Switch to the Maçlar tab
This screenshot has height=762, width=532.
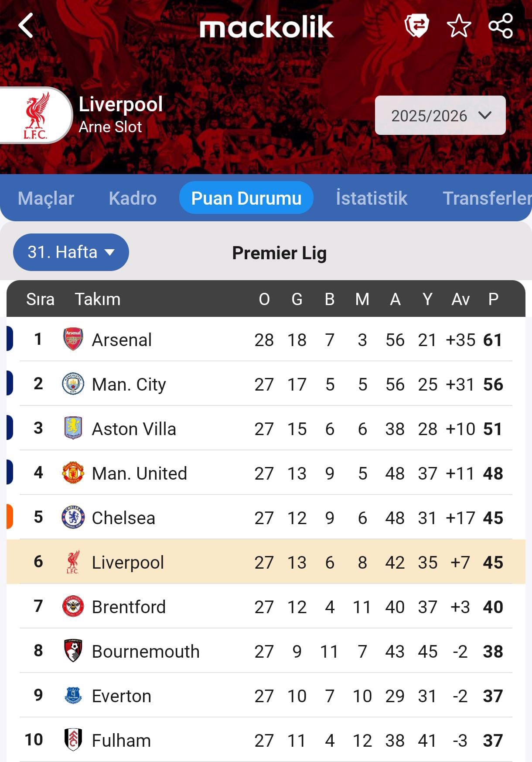(x=46, y=198)
